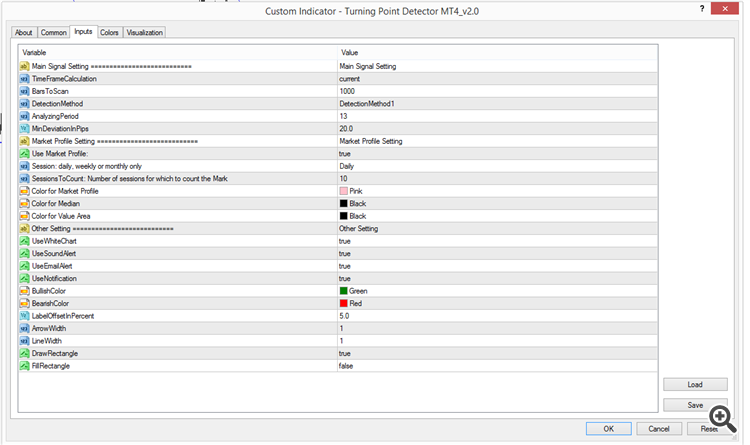The width and height of the screenshot is (750, 445).
Task: Click the integer icon beside LineWidth
Action: (x=24, y=341)
